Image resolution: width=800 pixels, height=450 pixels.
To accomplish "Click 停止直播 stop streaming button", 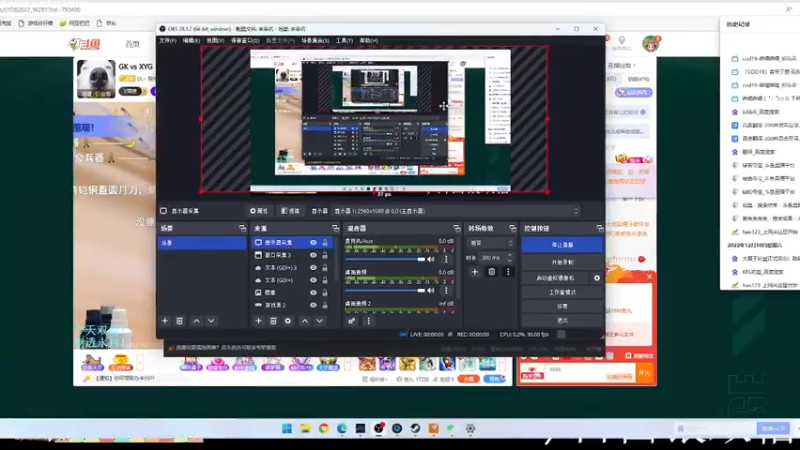I will coord(562,245).
